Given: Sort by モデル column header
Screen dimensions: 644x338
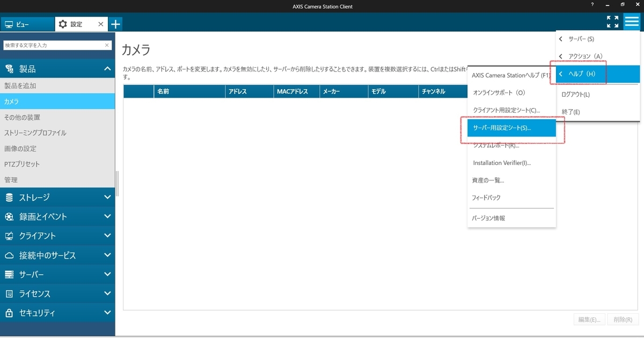Looking at the screenshot, I should (393, 91).
